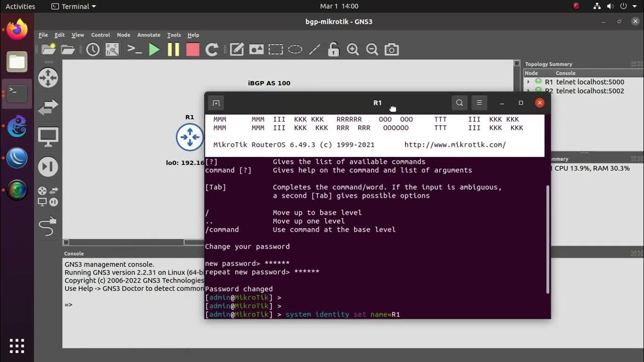Screen dimensions: 644x362
Task: Select the R1 router on canvas
Action: [190, 137]
